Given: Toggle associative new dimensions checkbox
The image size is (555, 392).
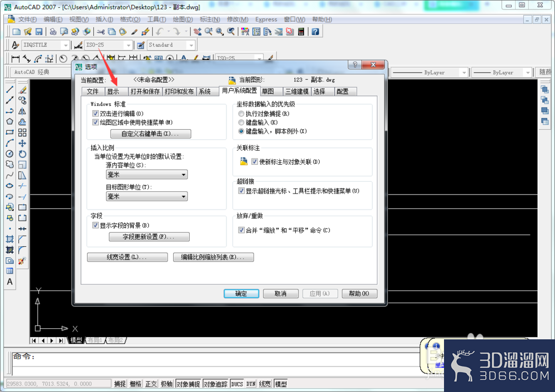Looking at the screenshot, I should [255, 161].
